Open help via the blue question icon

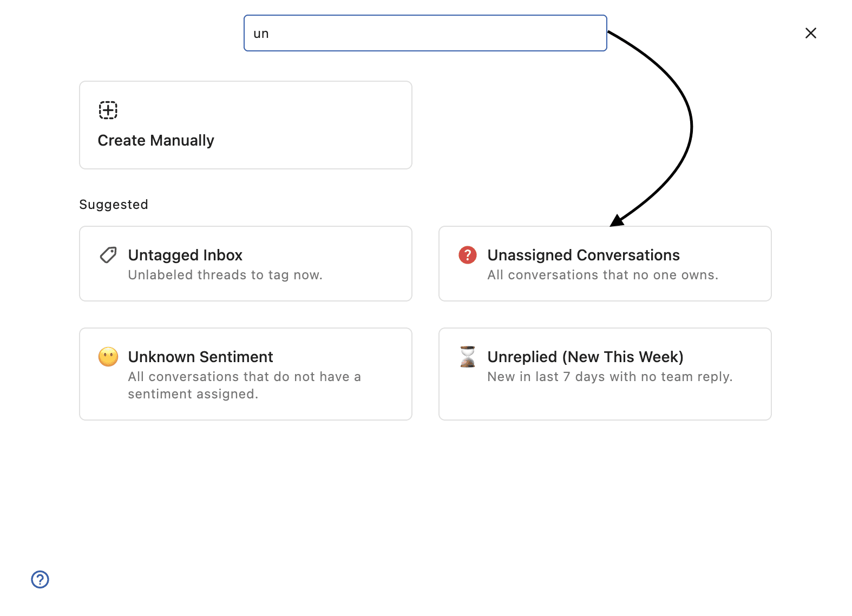pyautogui.click(x=40, y=579)
